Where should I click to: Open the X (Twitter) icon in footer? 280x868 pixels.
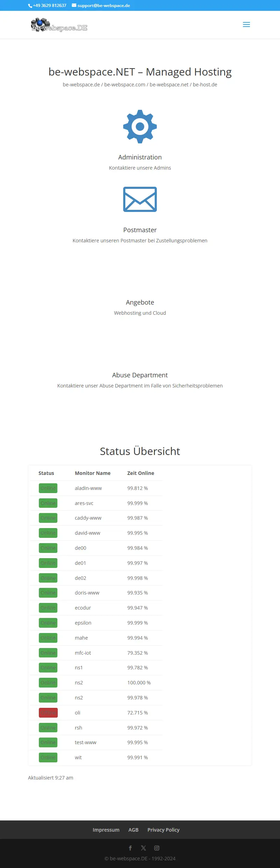tap(143, 848)
